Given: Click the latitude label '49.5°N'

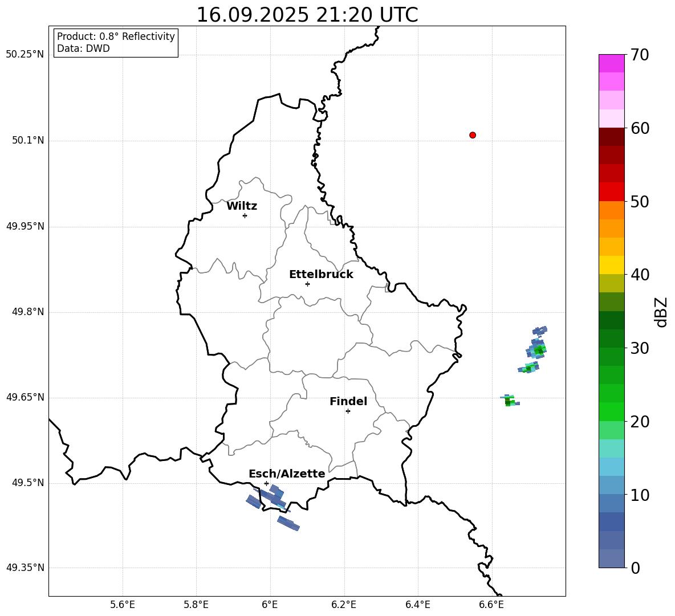Looking at the screenshot, I should [27, 483].
